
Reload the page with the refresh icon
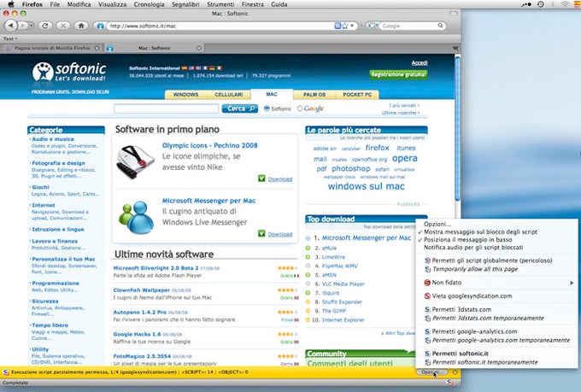[x=45, y=26]
